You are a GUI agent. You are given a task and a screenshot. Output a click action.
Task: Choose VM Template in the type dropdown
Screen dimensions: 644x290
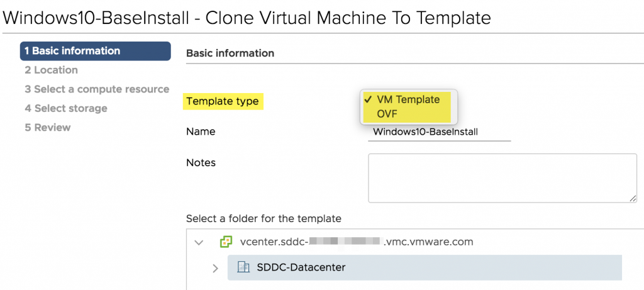pyautogui.click(x=408, y=99)
